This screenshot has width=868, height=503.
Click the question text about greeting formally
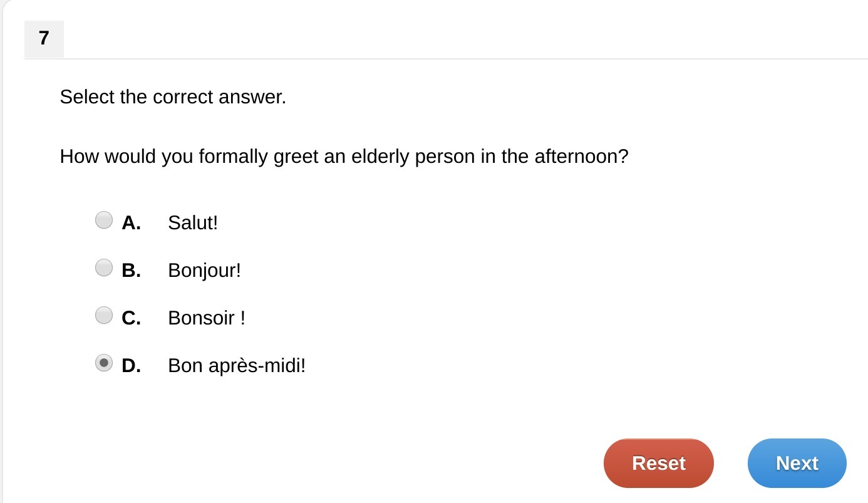pyautogui.click(x=344, y=157)
